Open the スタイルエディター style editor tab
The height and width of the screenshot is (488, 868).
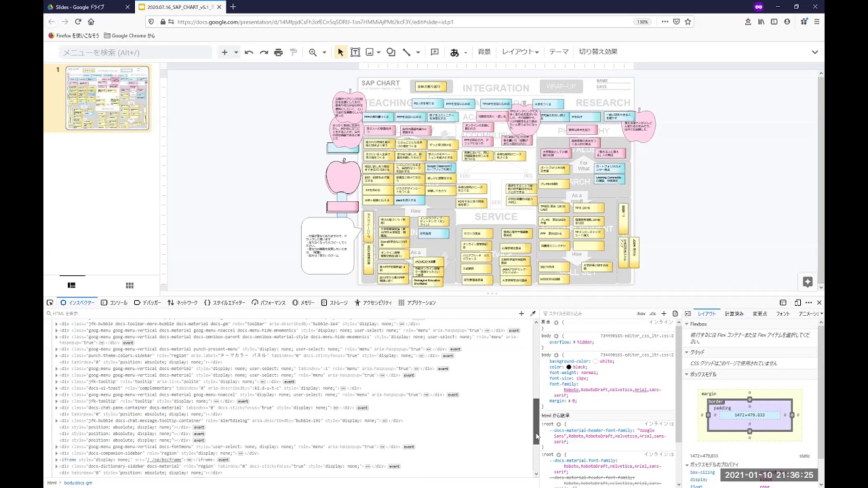[x=225, y=303]
